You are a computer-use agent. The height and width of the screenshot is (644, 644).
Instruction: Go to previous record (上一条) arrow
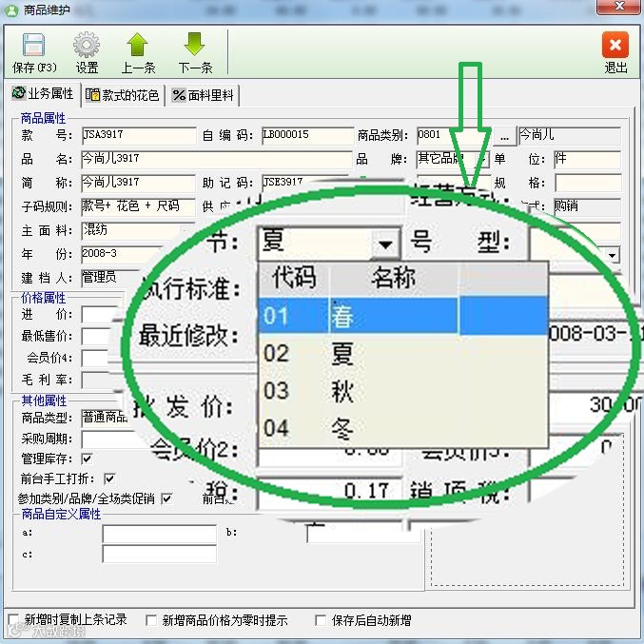coord(137,45)
